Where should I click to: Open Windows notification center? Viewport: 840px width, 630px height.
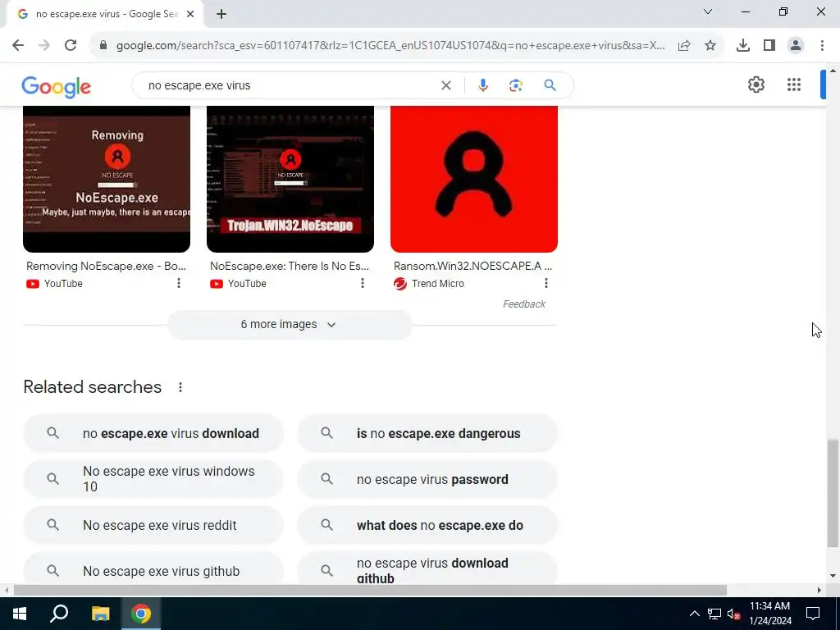tap(813, 614)
